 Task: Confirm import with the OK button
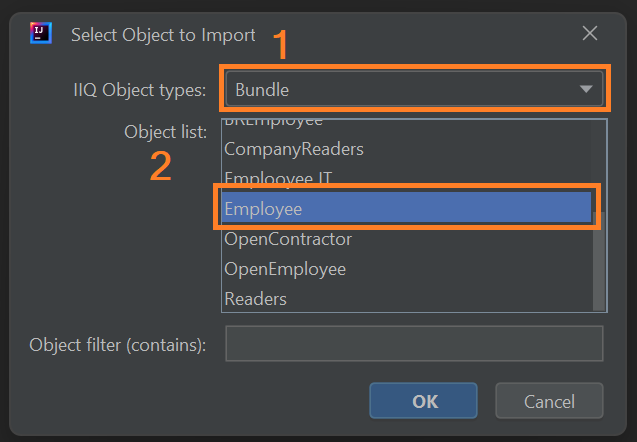coord(423,401)
